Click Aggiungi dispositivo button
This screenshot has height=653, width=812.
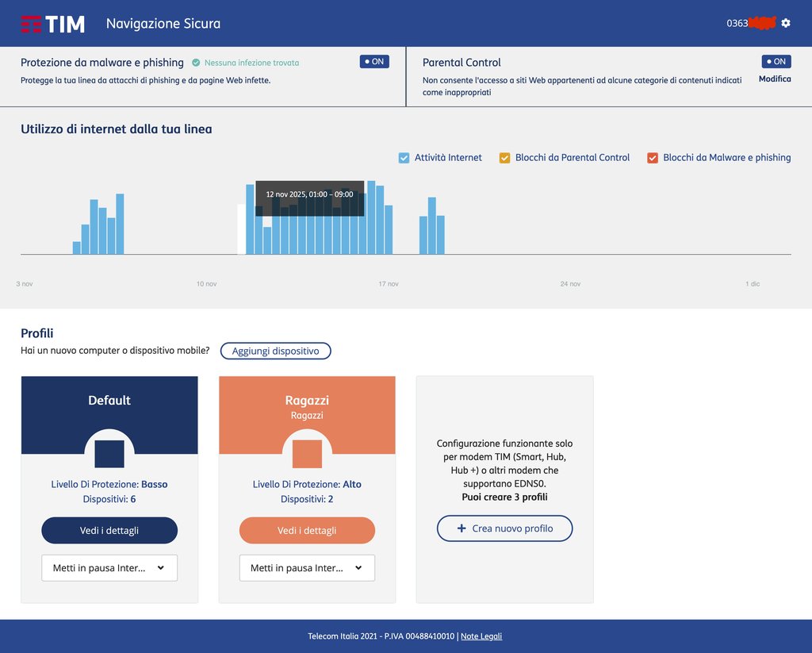tap(275, 351)
